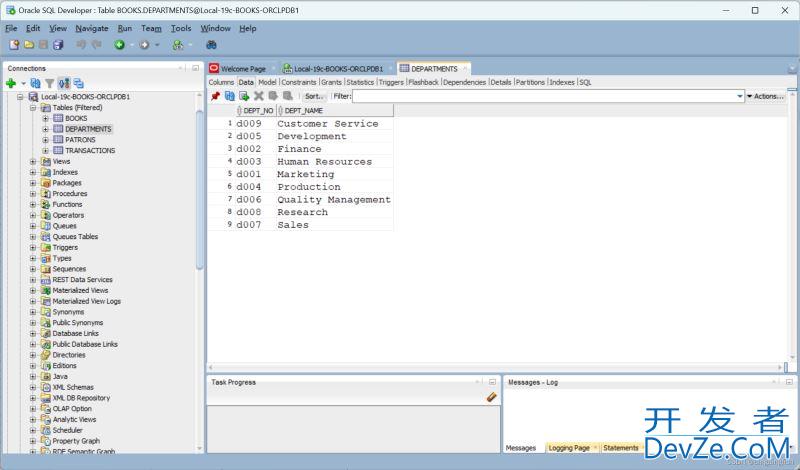Viewport: 800px width, 470px height.
Task: Click the 'Customer Service' cell
Action: click(x=335, y=123)
